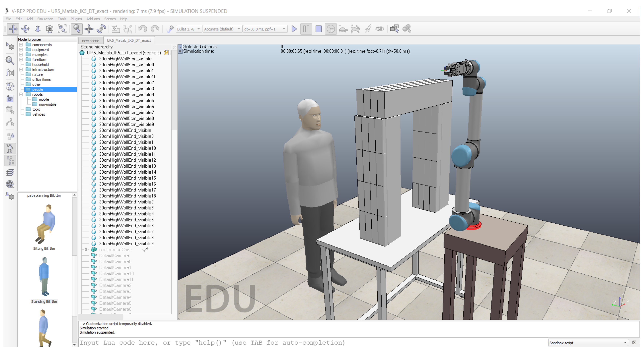Screen dimensions: 644x352
Task: Switch to the new scene tab
Action: coord(90,41)
